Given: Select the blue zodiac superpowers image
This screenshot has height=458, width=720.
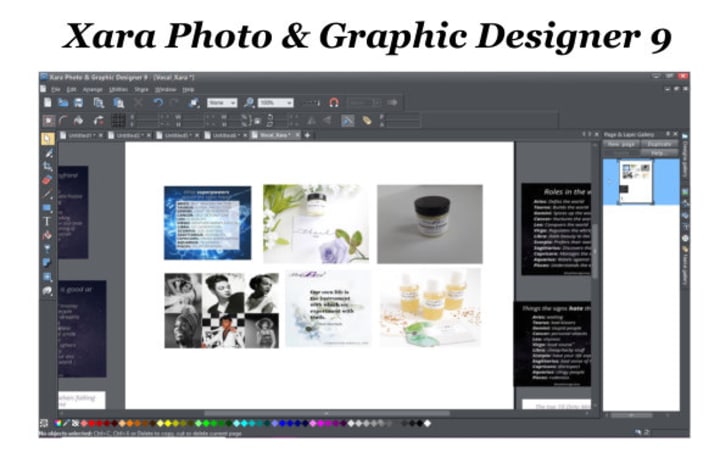Looking at the screenshot, I should 208,223.
